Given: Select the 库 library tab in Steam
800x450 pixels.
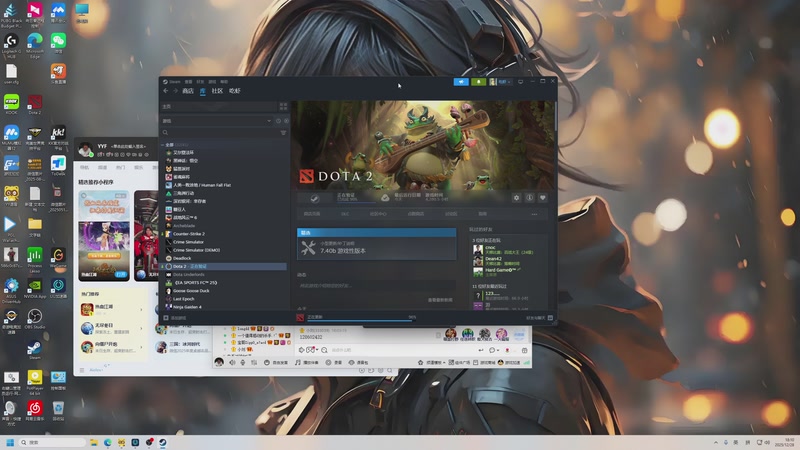Looking at the screenshot, I should point(203,91).
